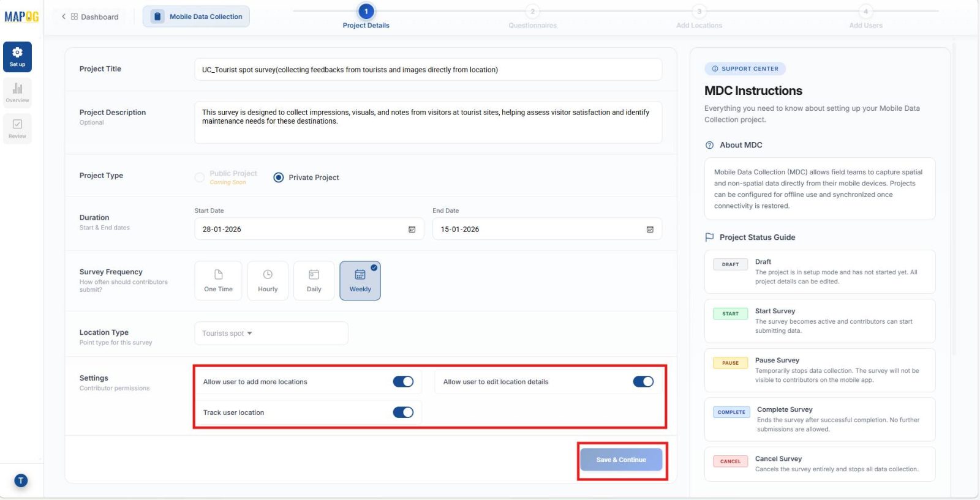Click Save & Continue button
This screenshot has width=980, height=500.
(621, 460)
